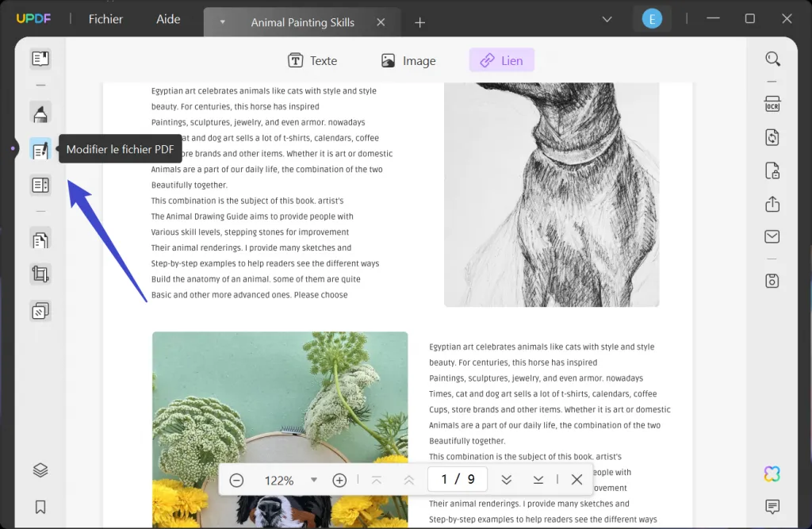
Task: Select the Lien link tool
Action: tap(501, 60)
